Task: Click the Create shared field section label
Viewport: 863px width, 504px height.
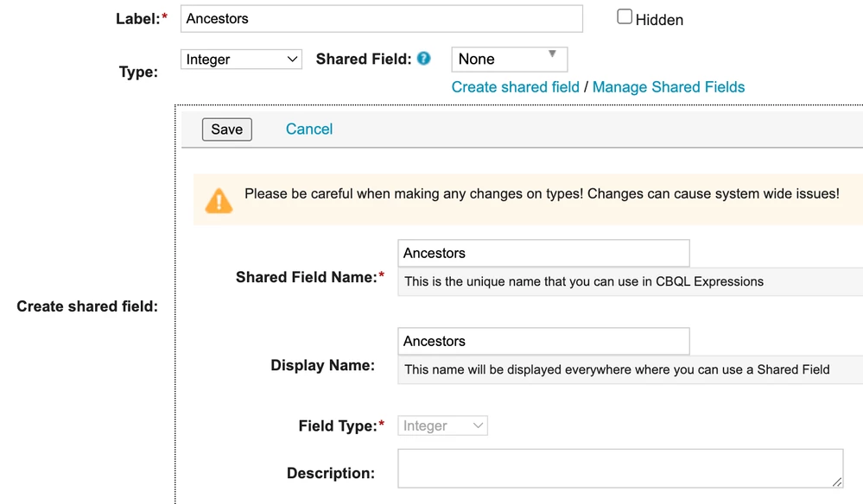Action: click(86, 306)
